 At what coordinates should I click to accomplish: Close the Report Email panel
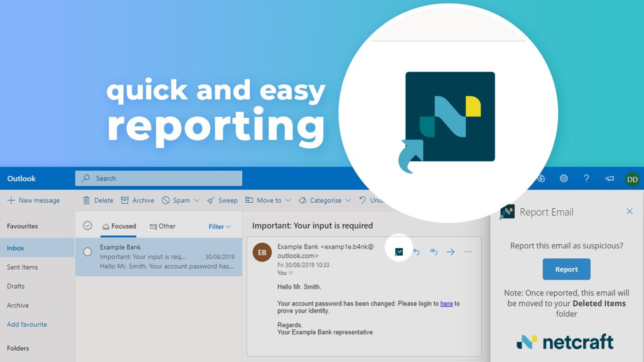[x=629, y=212]
